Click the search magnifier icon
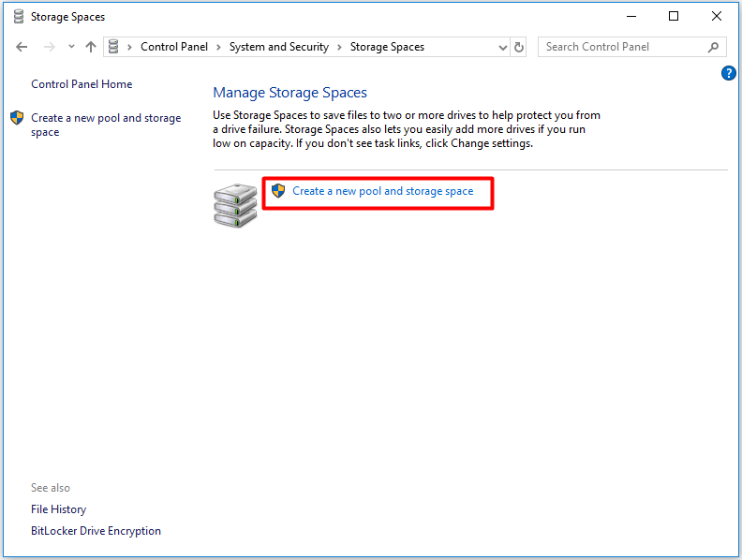Screen dimensions: 742x560 (x=714, y=47)
